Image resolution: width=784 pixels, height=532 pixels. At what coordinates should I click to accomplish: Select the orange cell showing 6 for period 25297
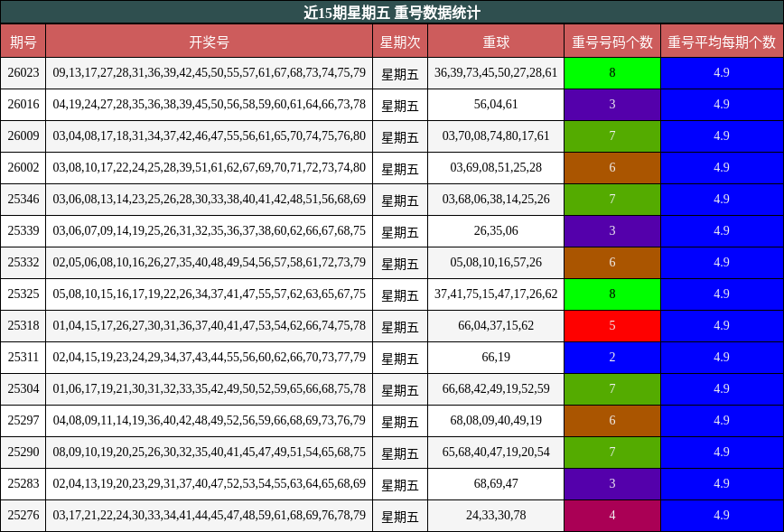pyautogui.click(x=611, y=421)
